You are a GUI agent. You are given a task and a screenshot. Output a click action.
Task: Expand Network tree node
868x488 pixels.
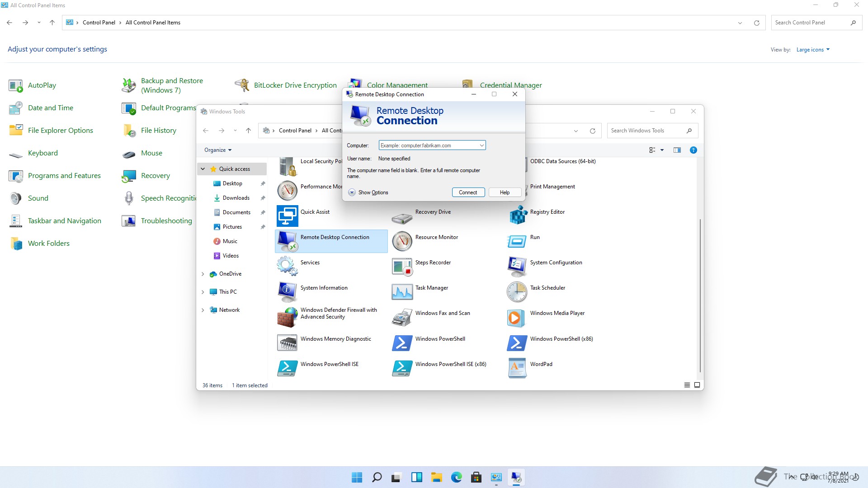[203, 310]
